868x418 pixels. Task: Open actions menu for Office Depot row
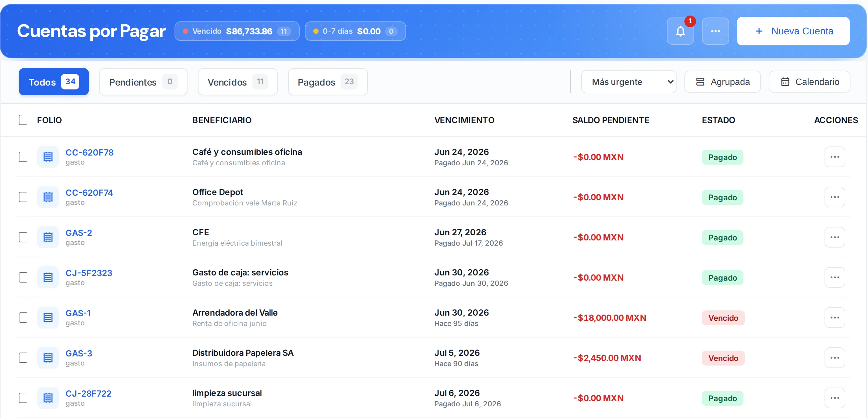[834, 197]
